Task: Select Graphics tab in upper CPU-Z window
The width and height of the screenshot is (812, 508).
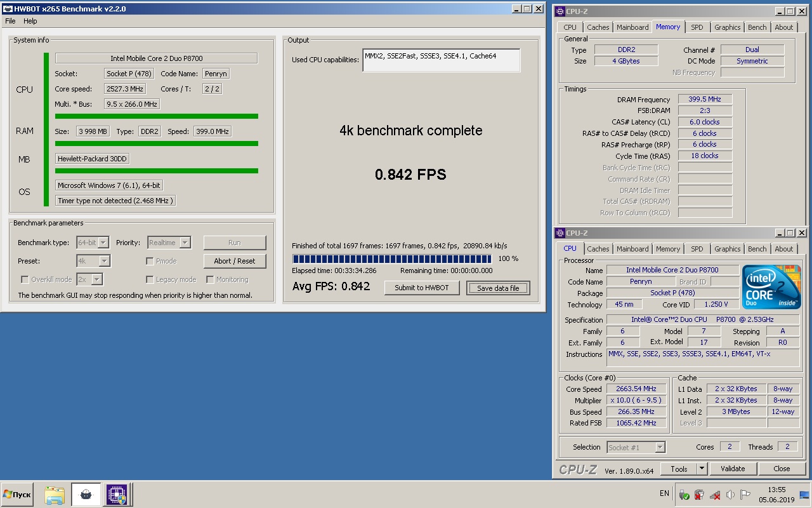Action: pyautogui.click(x=727, y=27)
